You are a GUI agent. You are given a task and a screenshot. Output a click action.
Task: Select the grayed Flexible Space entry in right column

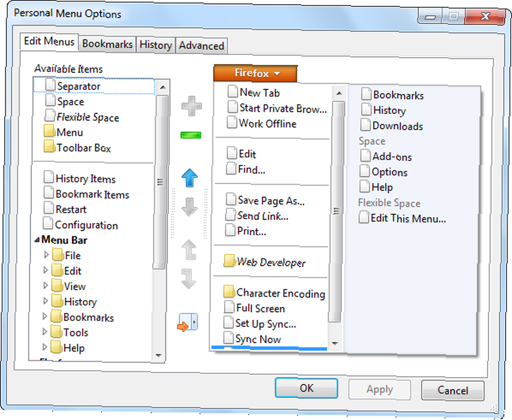pyautogui.click(x=389, y=203)
